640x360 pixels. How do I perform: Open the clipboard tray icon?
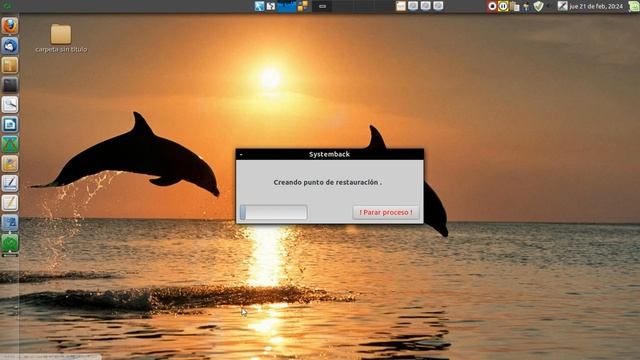[515, 7]
